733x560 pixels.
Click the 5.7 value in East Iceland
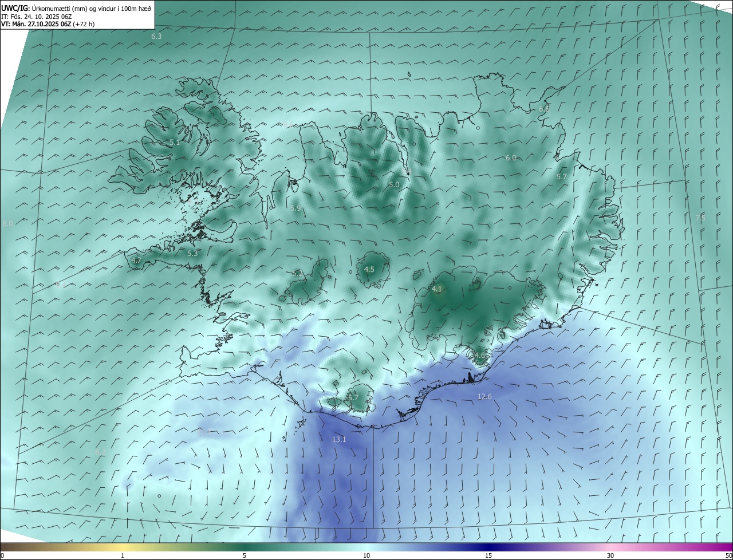562,177
